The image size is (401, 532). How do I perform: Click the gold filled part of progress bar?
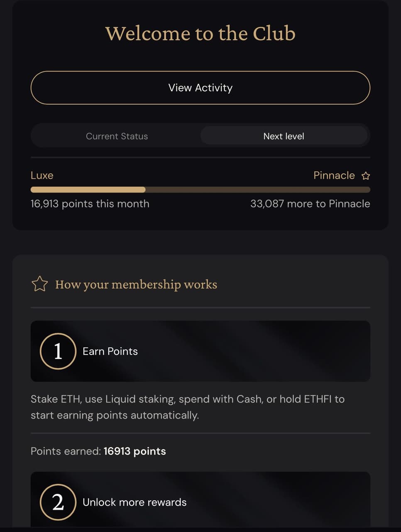point(88,190)
